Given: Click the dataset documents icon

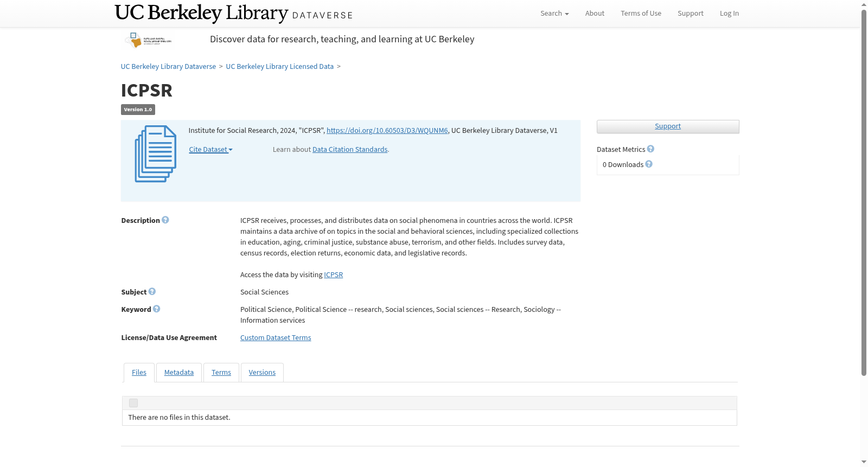Looking at the screenshot, I should (x=156, y=154).
